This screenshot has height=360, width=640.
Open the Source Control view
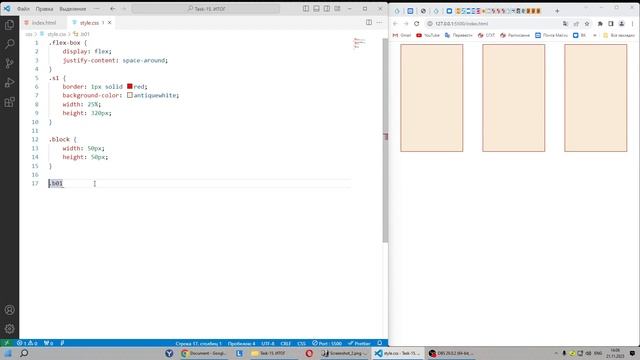(x=9, y=63)
